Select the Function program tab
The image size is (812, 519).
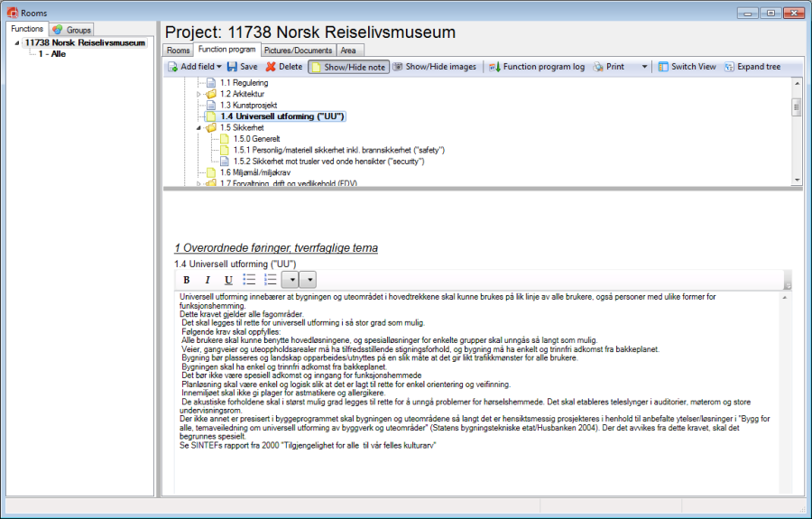226,50
